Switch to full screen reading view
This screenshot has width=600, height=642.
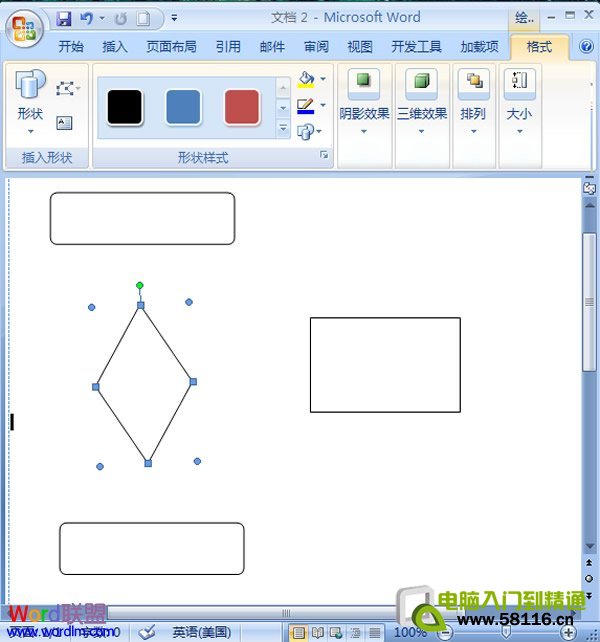tap(317, 632)
